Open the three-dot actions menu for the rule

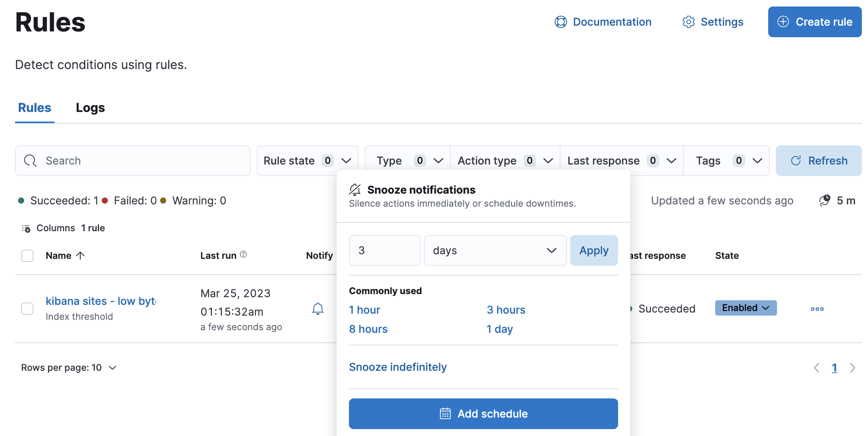(817, 309)
